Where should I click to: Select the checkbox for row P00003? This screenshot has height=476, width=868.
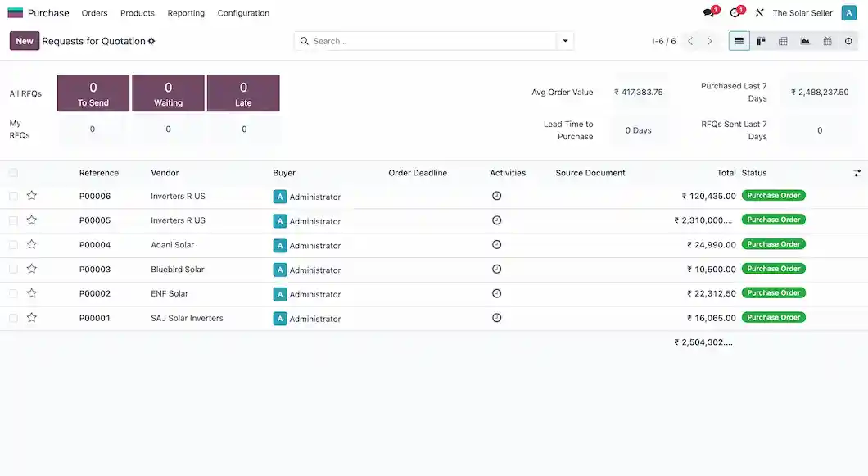(x=13, y=269)
